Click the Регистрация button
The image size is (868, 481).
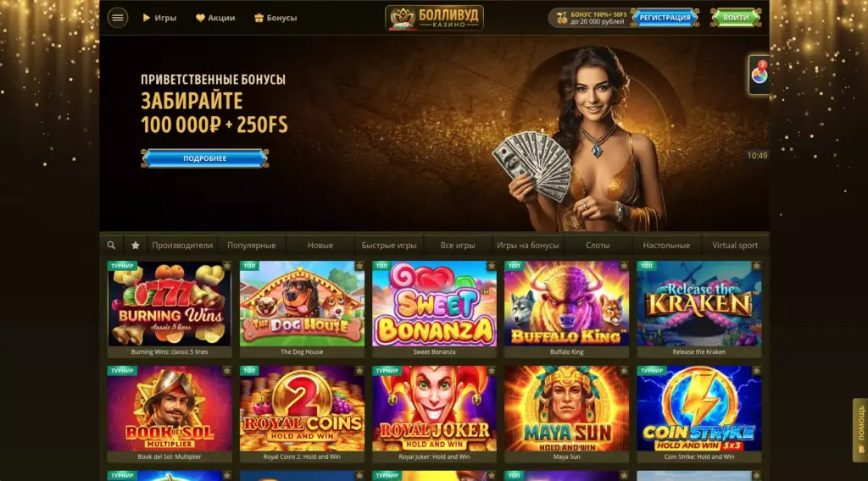(665, 18)
